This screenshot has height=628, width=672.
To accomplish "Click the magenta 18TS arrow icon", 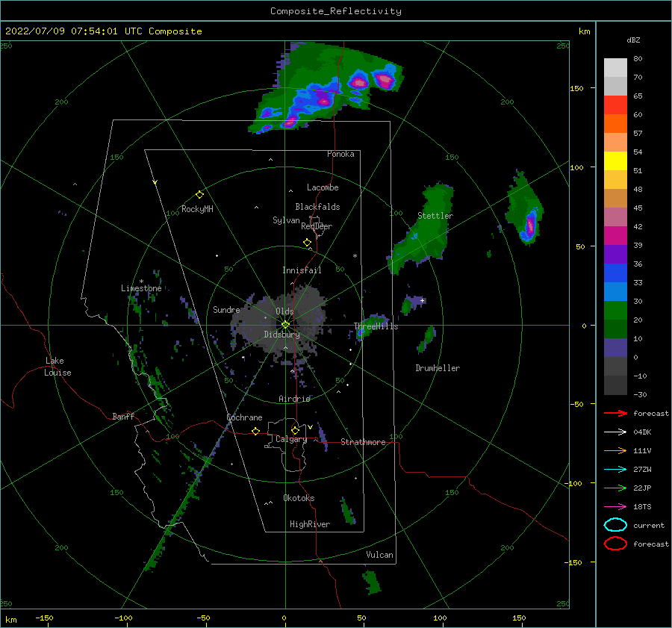I will [615, 507].
